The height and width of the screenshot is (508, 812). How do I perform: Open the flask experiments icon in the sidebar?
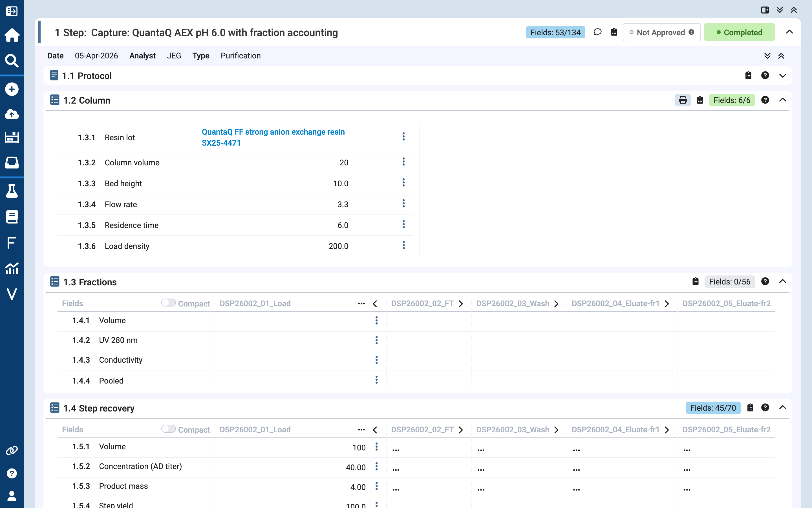[12, 191]
